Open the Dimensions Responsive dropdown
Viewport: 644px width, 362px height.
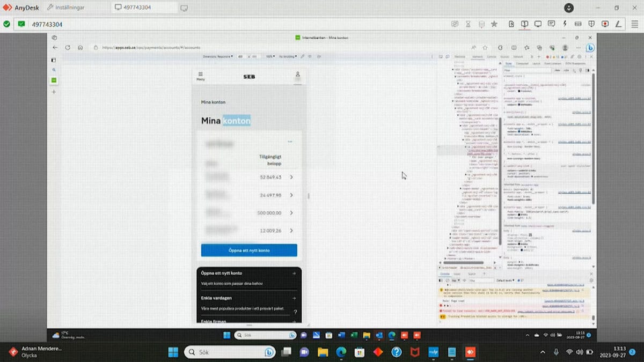point(219,56)
